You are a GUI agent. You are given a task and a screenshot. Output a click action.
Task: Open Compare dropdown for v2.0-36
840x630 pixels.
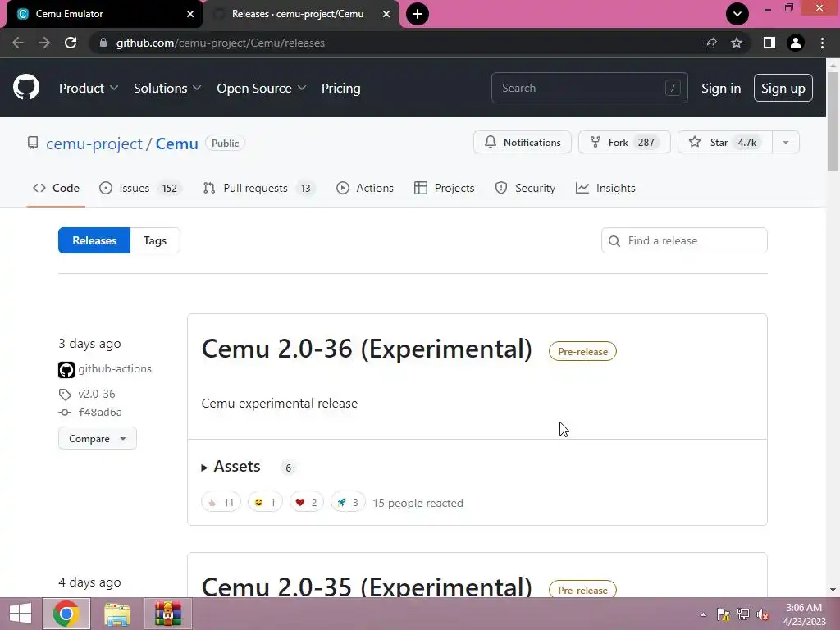click(x=98, y=439)
